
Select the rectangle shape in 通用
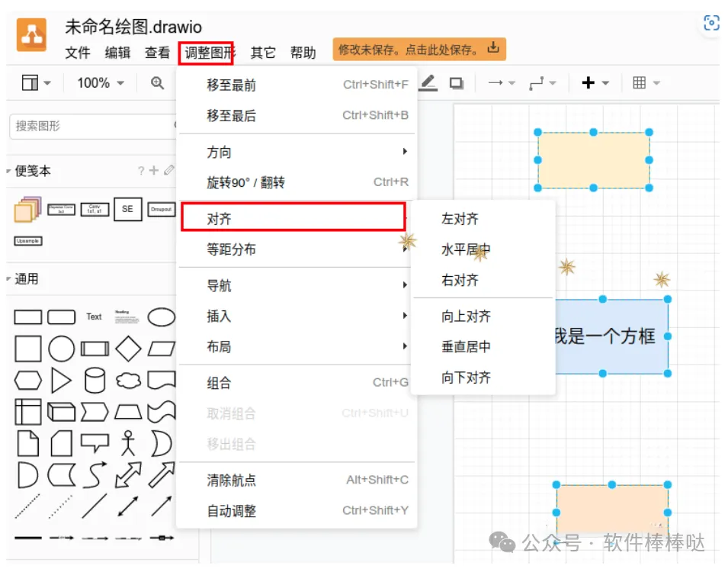point(28,317)
